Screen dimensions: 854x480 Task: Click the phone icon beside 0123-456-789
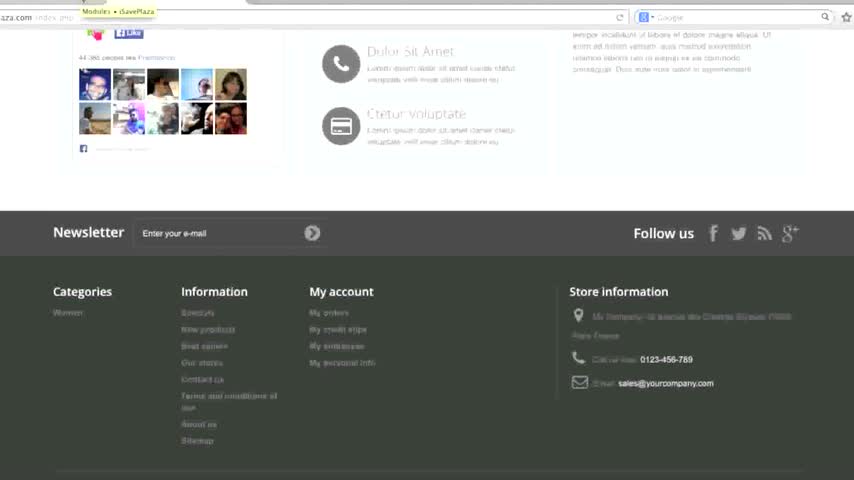coord(578,358)
